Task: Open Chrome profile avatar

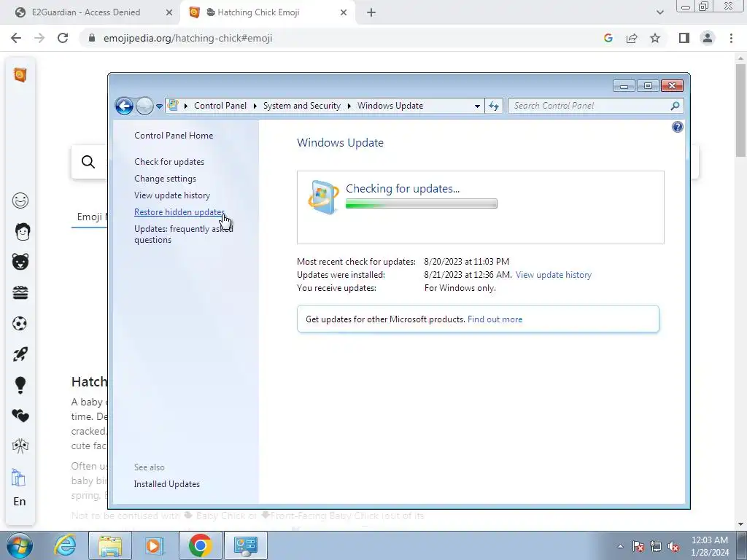Action: point(708,38)
